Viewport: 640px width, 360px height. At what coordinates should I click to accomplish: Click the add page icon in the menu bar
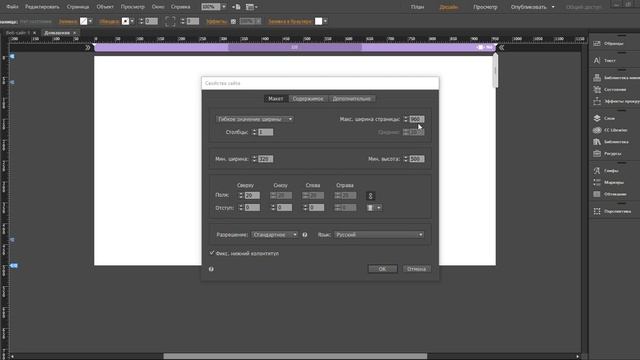coord(236,7)
